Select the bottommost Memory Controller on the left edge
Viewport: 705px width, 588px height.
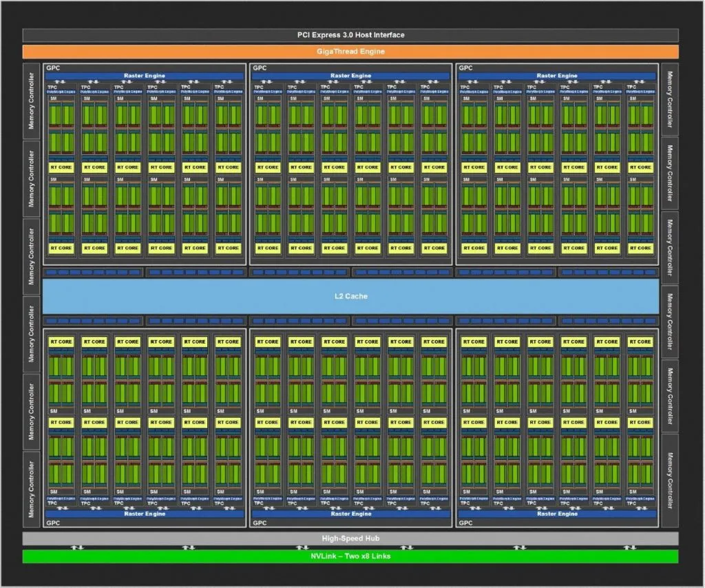(x=32, y=489)
